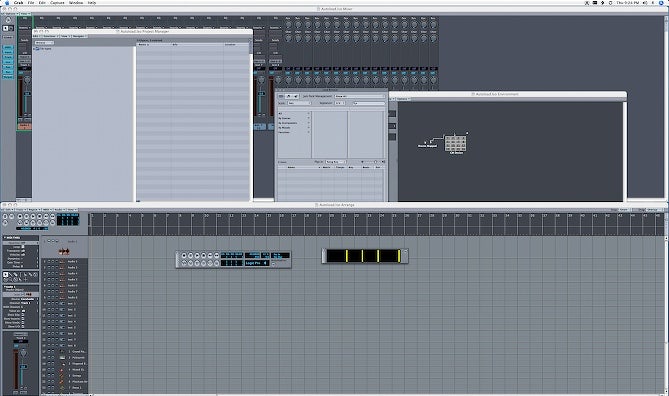Open the Scale dropdown in the loop browser
Image resolution: width=669 pixels, height=396 pixels.
[x=299, y=103]
